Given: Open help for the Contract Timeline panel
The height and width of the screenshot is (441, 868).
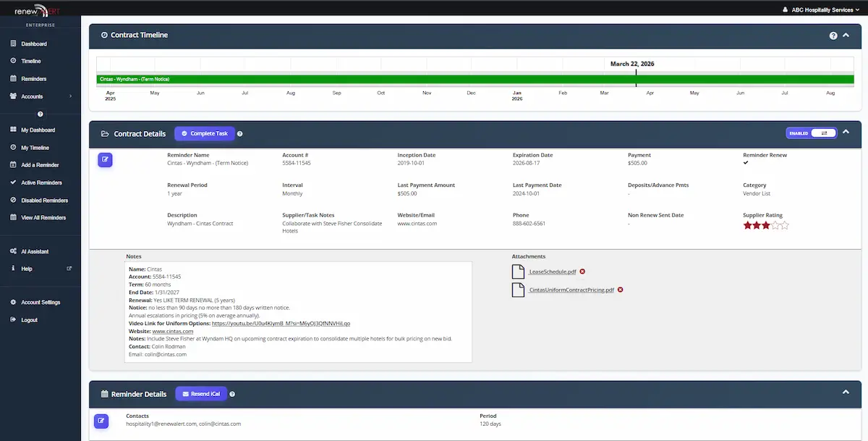Looking at the screenshot, I should [x=833, y=35].
